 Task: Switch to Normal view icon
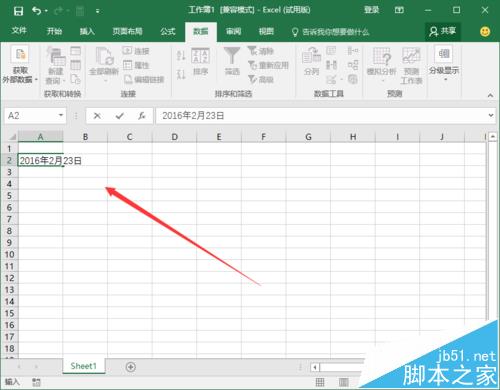[x=320, y=382]
